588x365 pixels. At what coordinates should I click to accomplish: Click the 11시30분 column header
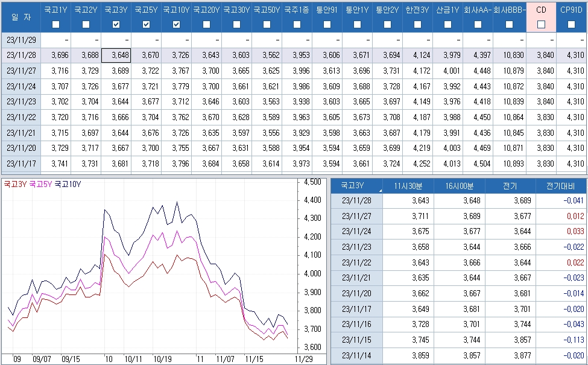(x=408, y=186)
